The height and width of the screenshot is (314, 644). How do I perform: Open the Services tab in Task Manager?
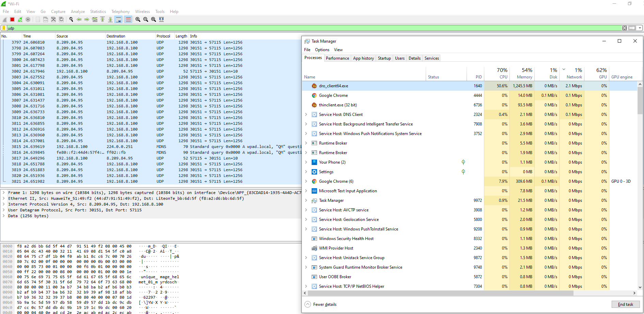(x=432, y=58)
